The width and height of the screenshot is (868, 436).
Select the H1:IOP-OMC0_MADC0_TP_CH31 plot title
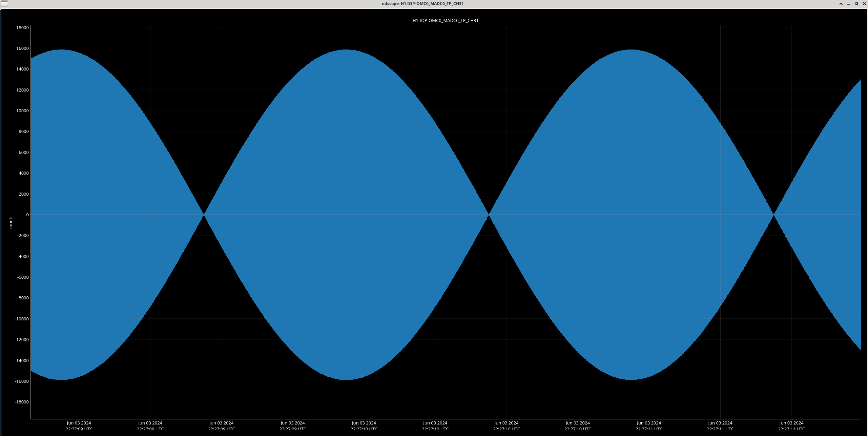tap(445, 21)
